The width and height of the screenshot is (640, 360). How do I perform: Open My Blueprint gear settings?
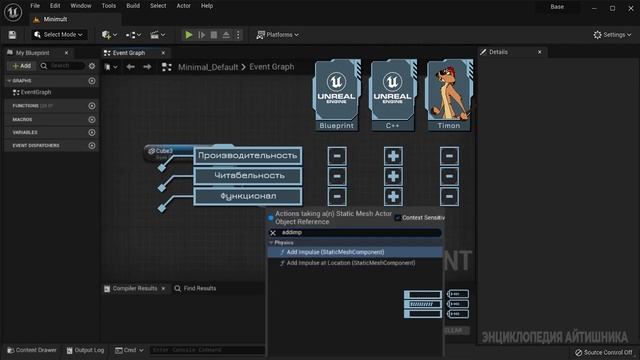click(x=92, y=66)
